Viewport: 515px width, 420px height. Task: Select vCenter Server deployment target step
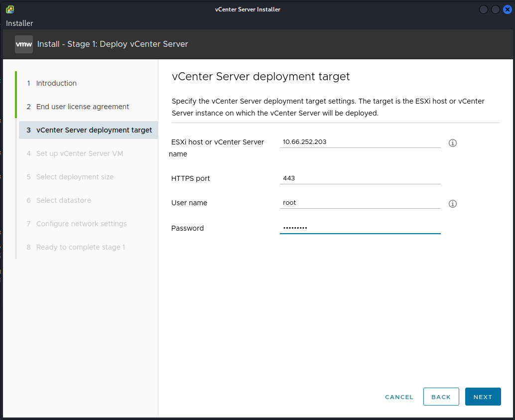point(94,130)
